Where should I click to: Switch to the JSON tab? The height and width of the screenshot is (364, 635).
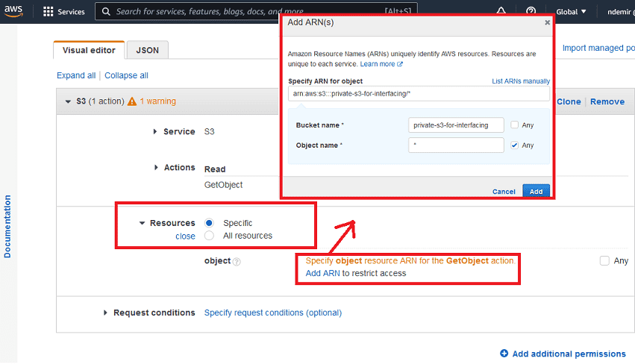click(x=147, y=50)
